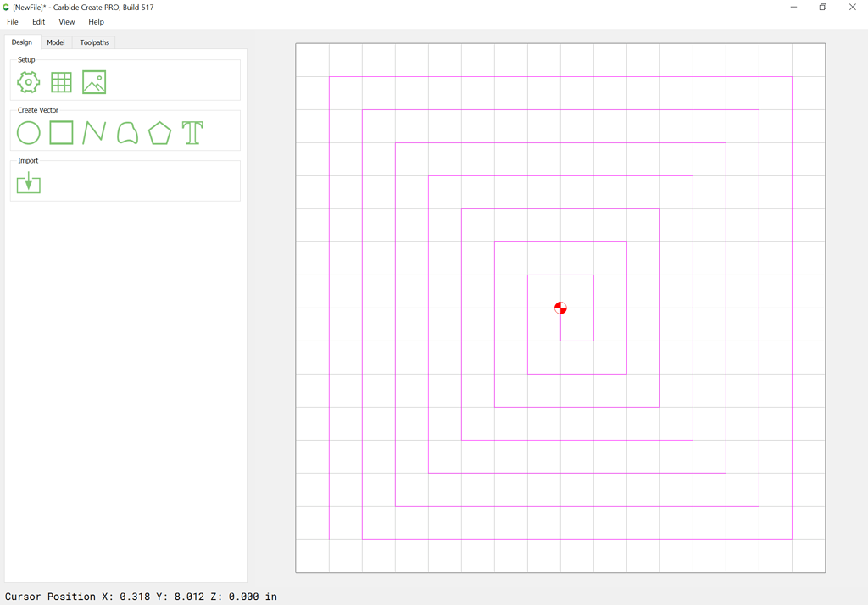Image resolution: width=868 pixels, height=605 pixels.
Task: Restore down the application window
Action: pos(822,8)
